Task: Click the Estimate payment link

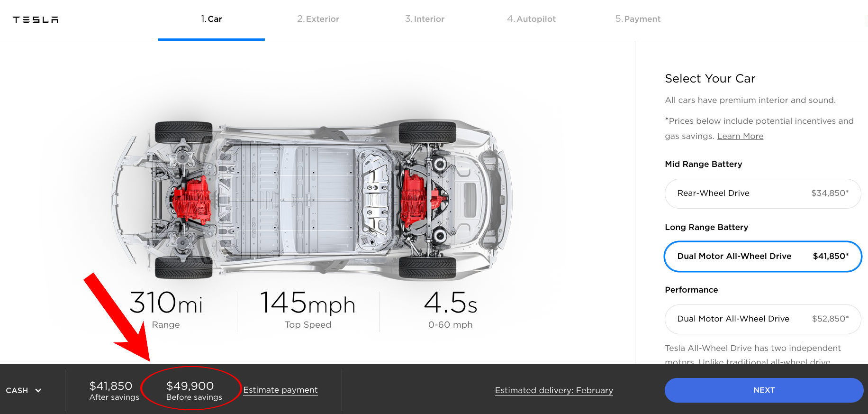Action: pyautogui.click(x=280, y=390)
